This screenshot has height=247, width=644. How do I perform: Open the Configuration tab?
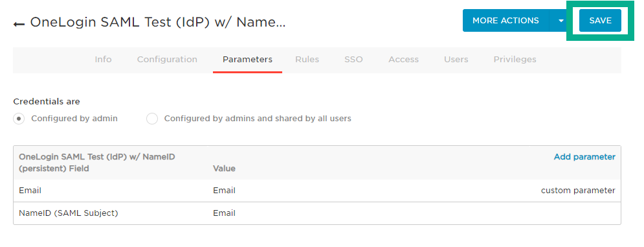pos(167,59)
